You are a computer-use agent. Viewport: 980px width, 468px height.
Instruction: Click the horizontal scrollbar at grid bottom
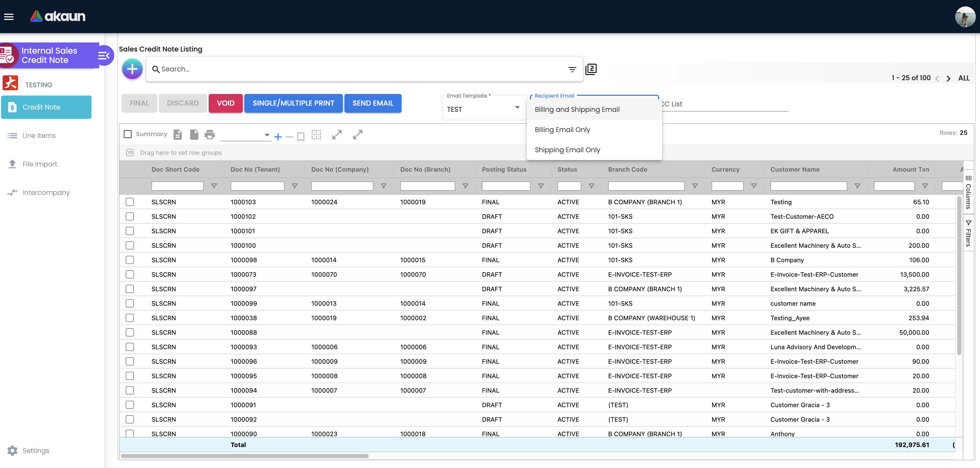coord(245,456)
